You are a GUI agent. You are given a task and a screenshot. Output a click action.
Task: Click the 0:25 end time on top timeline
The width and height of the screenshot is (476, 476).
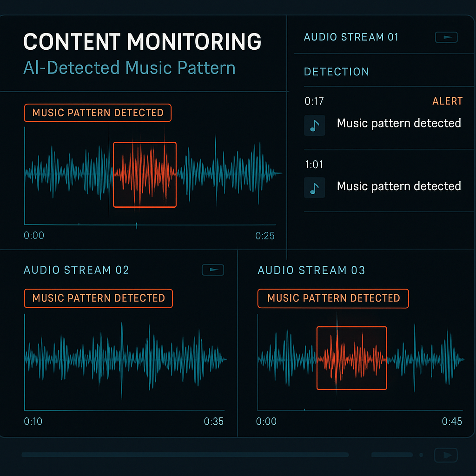264,236
